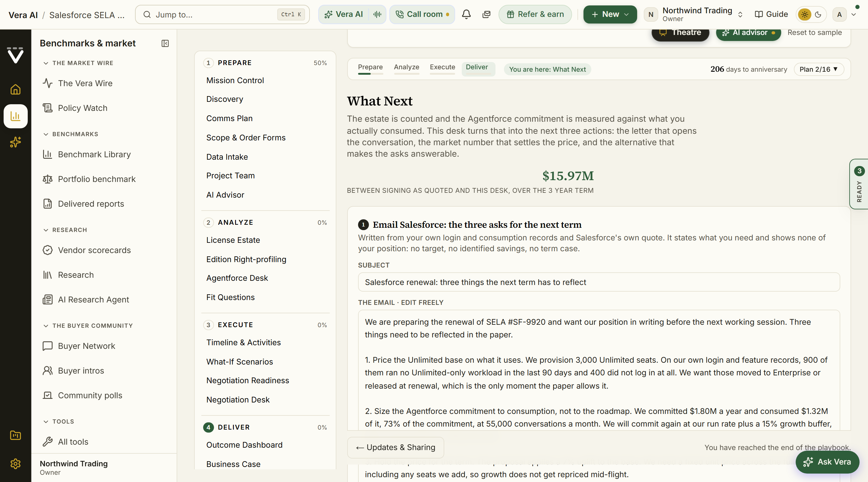
Task: Click Reset to sample
Action: click(814, 33)
